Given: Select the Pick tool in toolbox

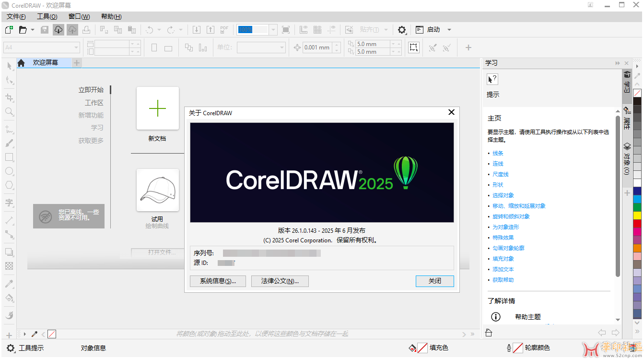Looking at the screenshot, I should 9,66.
